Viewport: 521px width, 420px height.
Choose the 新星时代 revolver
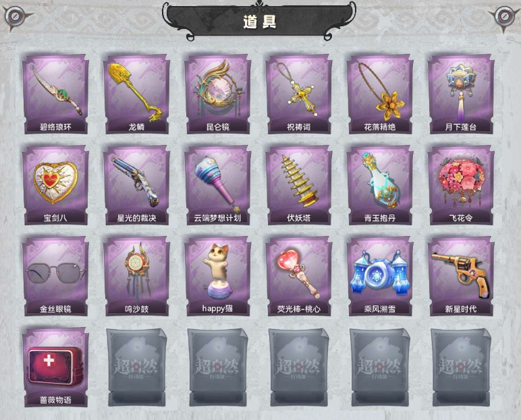[461, 276]
